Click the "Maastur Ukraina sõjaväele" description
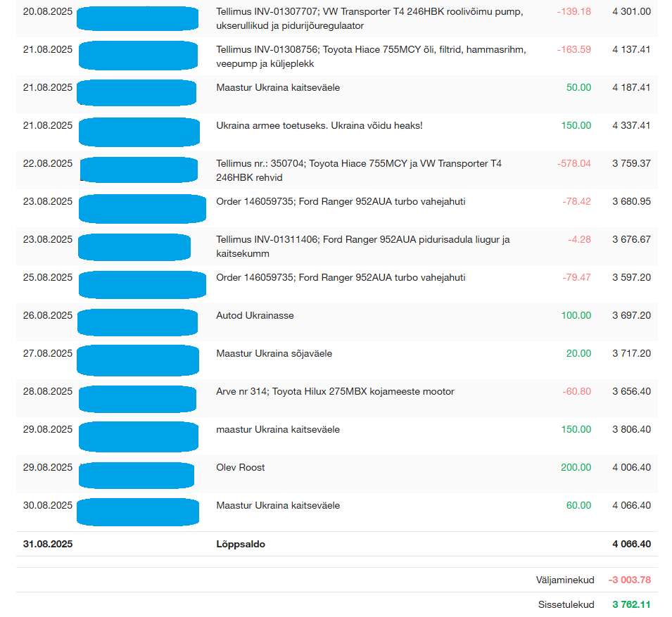Screen dimensions: 672x617 pos(274,354)
